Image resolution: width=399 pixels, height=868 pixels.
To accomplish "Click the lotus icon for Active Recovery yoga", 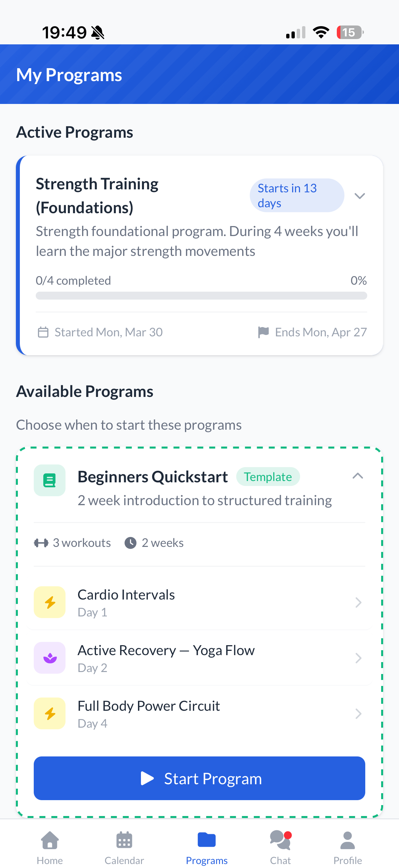I will tap(50, 658).
